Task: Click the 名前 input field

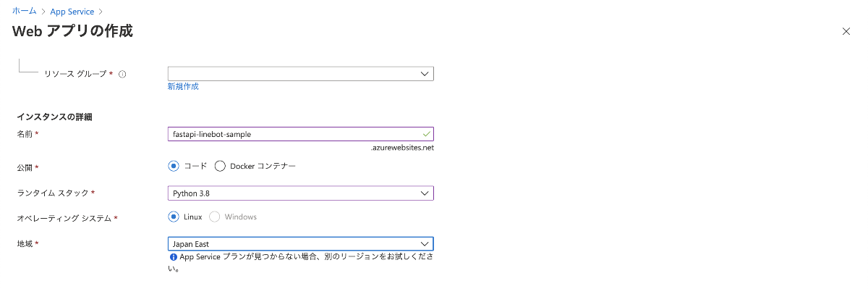Action: click(x=300, y=134)
